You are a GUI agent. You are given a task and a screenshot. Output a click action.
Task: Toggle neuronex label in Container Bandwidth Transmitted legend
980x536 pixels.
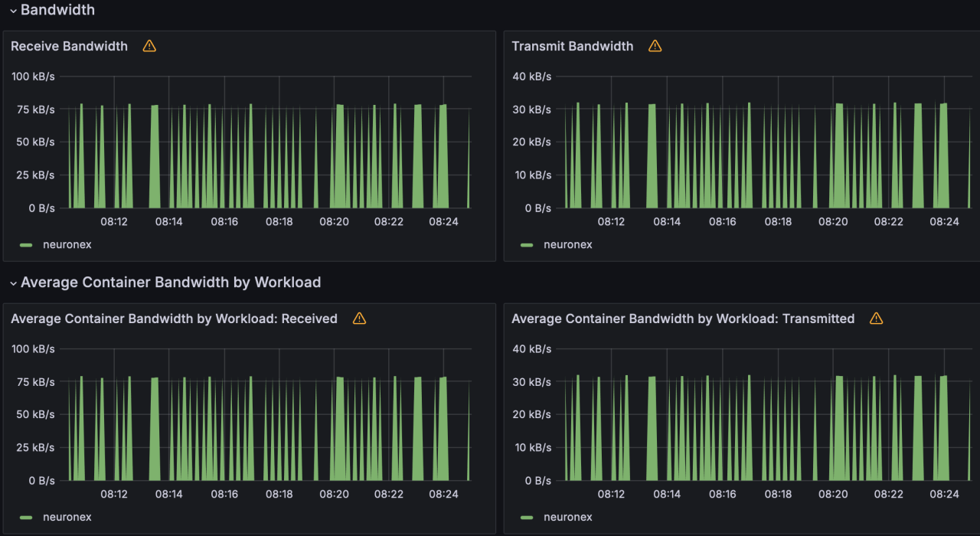click(567, 518)
